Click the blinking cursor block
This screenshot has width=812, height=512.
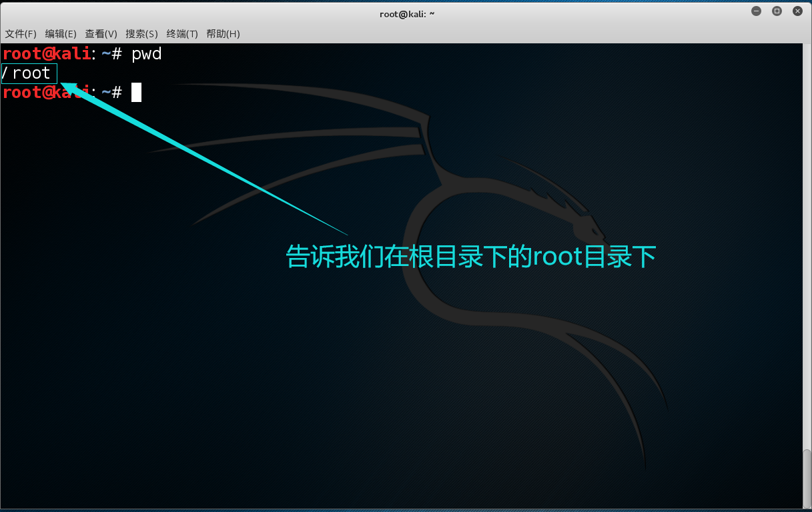pos(136,93)
